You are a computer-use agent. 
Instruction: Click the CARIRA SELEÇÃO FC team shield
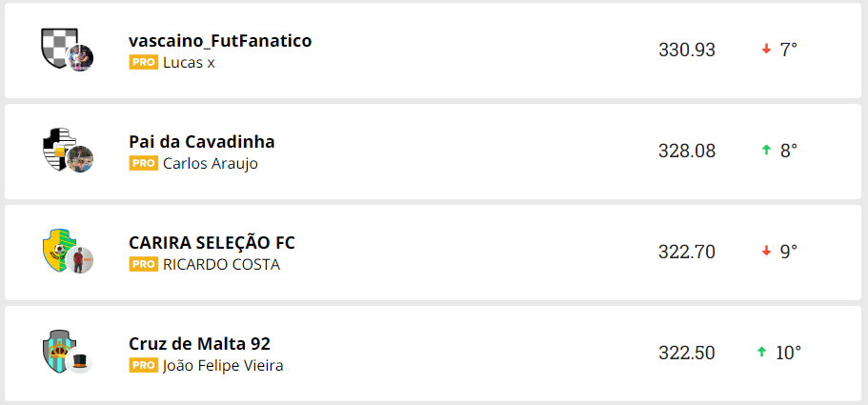(58, 249)
